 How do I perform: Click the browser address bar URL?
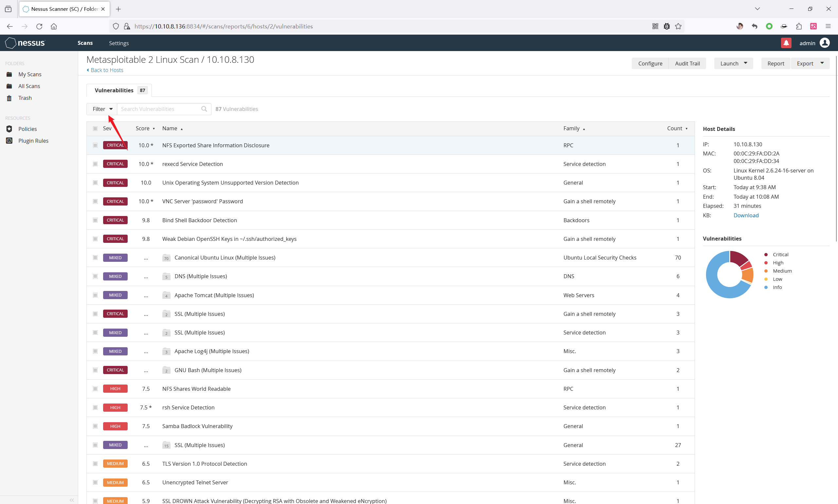pyautogui.click(x=224, y=26)
